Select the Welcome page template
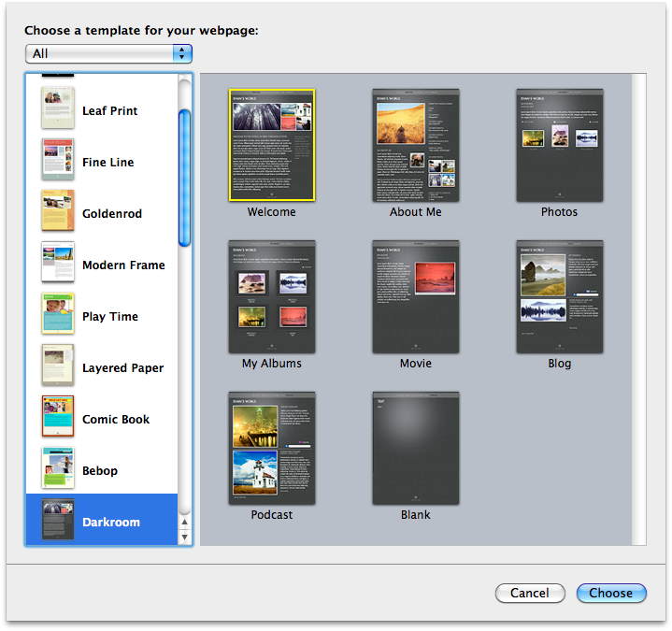Image resolution: width=672 pixels, height=631 pixels. point(272,146)
